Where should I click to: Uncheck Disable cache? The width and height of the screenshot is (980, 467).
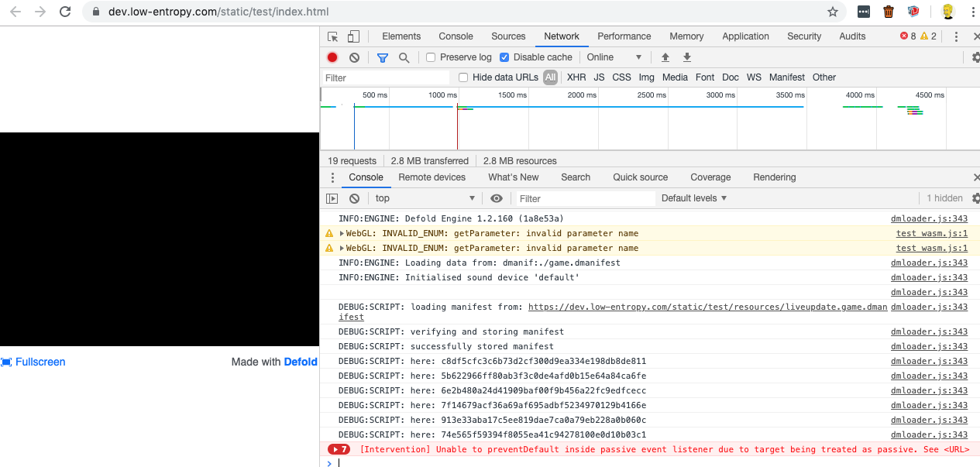tap(504, 57)
